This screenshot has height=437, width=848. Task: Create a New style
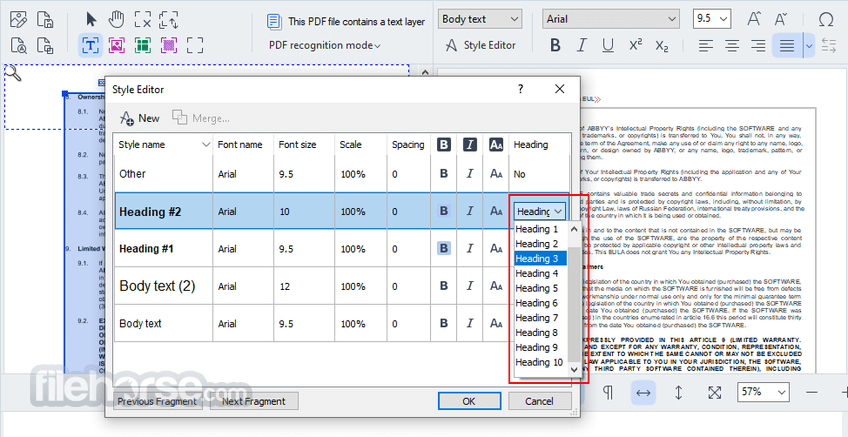coord(140,118)
